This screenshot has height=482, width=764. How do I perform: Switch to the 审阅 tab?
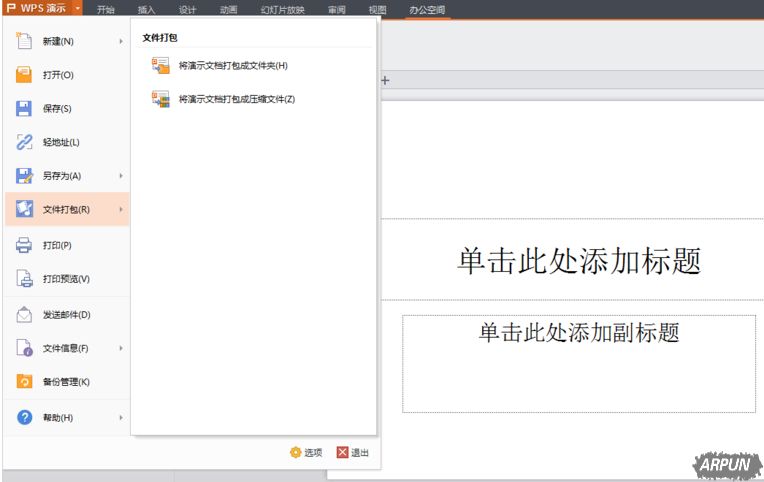(337, 10)
